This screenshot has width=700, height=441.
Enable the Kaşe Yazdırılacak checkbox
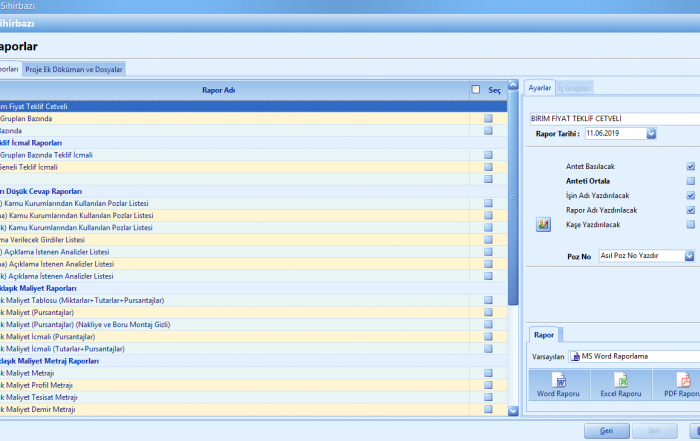pyautogui.click(x=690, y=224)
